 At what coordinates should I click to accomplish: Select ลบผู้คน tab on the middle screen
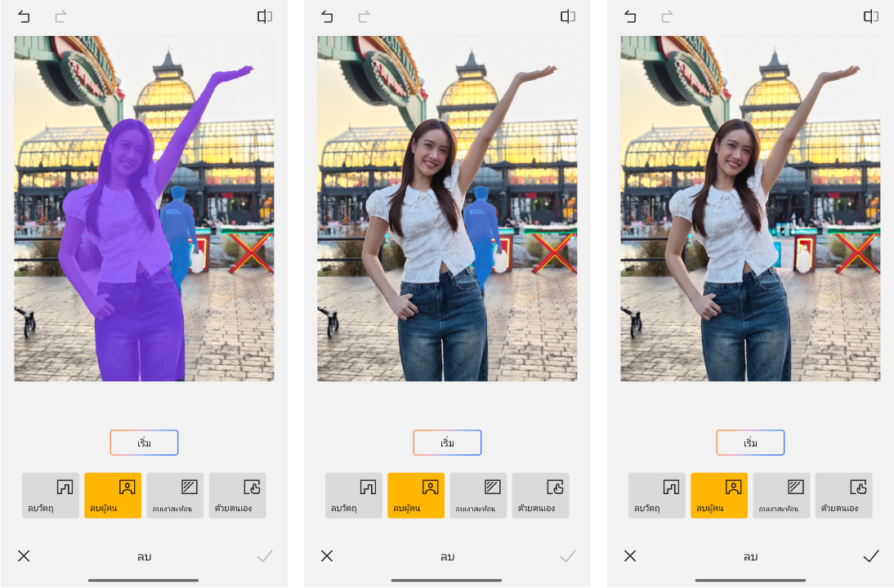416,495
